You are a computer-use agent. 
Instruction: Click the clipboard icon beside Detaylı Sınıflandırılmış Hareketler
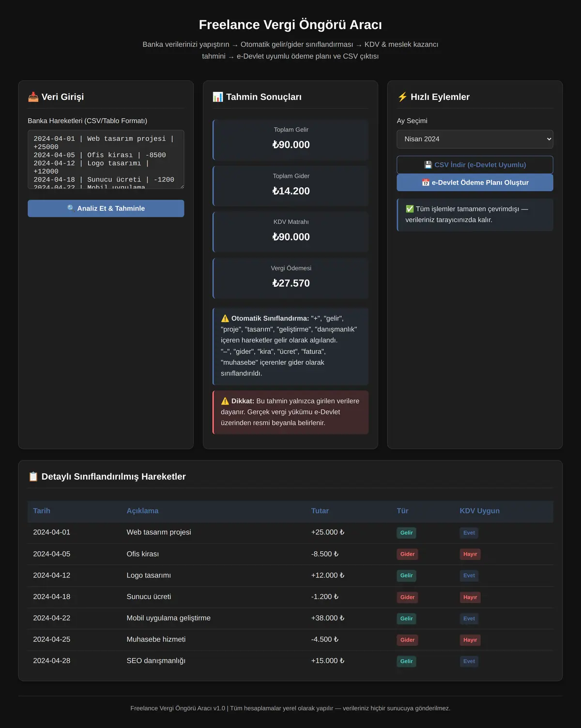click(x=33, y=477)
